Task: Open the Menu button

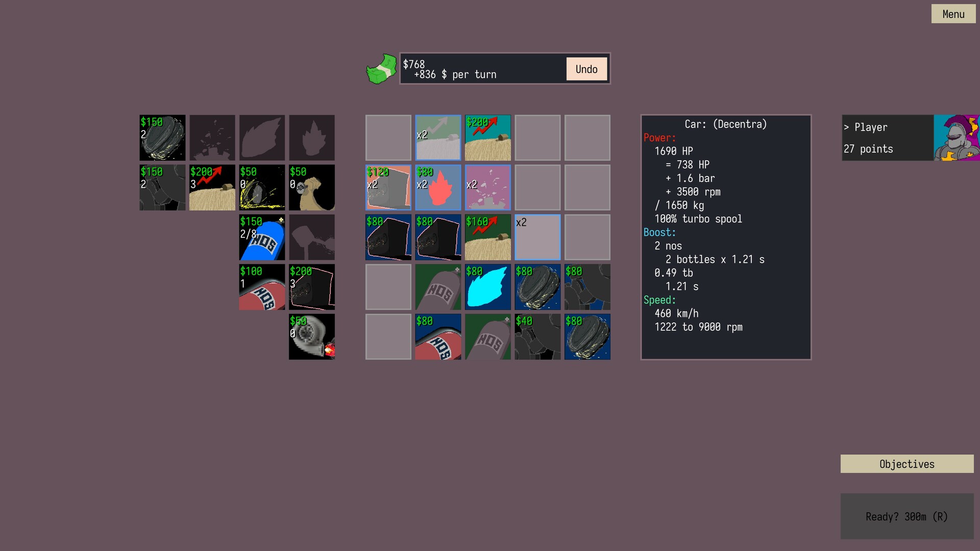Action: (x=953, y=14)
